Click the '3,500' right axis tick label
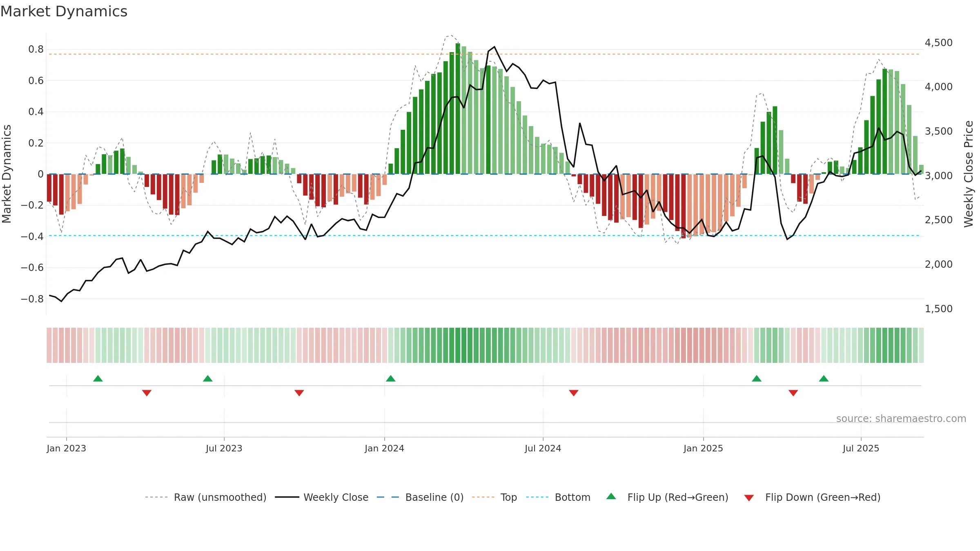This screenshot has height=551, width=980. [x=939, y=131]
